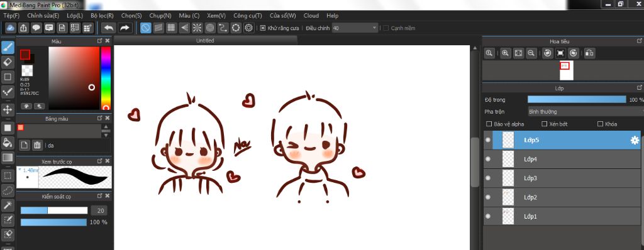Screen dimensions: 644x250
Task: Select the Magic Wand tool
Action: [8, 205]
